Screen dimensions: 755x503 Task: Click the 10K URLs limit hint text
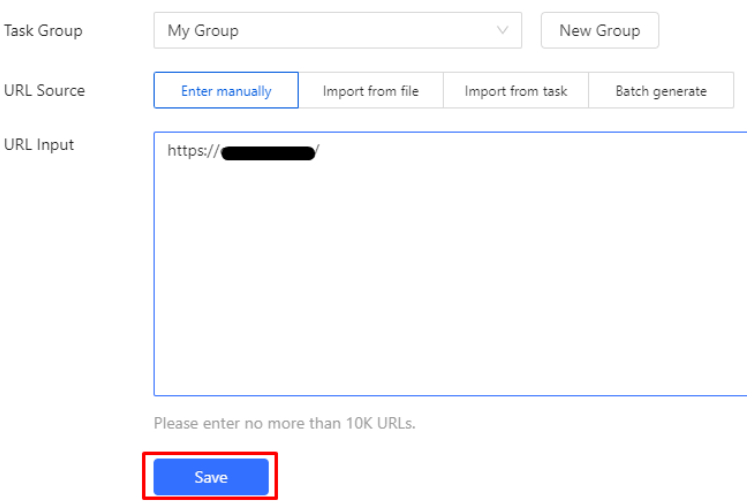coord(284,423)
